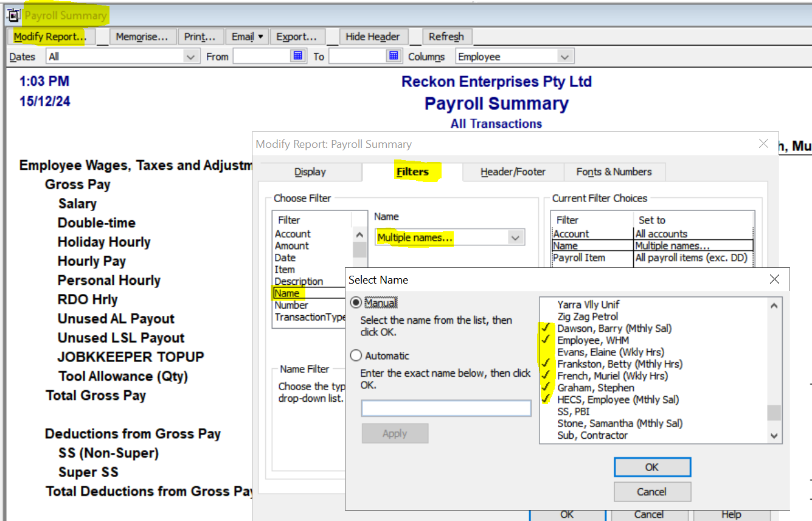
Task: Cancel the Select Name dialog
Action: coord(652,491)
